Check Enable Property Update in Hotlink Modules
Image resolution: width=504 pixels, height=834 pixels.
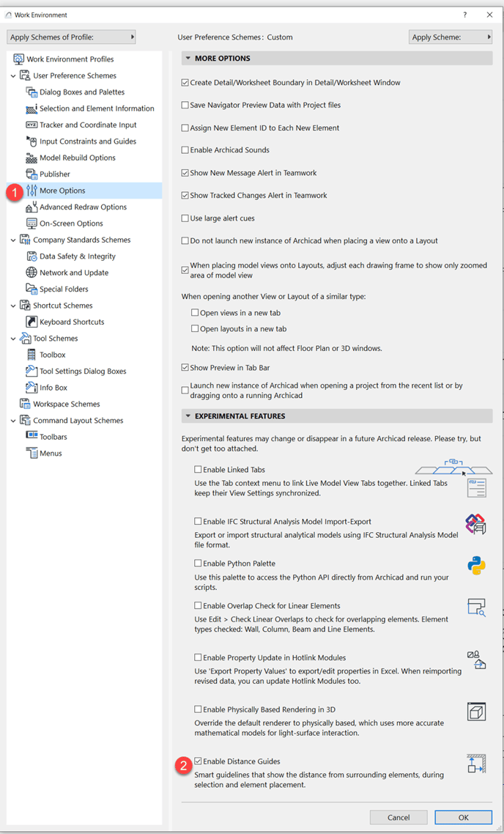pyautogui.click(x=198, y=657)
